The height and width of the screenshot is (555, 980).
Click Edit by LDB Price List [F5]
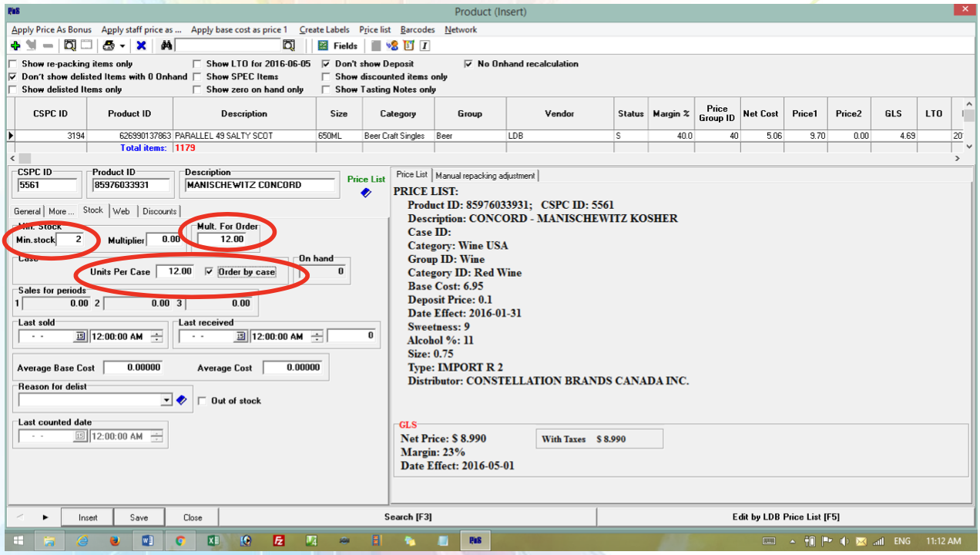point(785,517)
